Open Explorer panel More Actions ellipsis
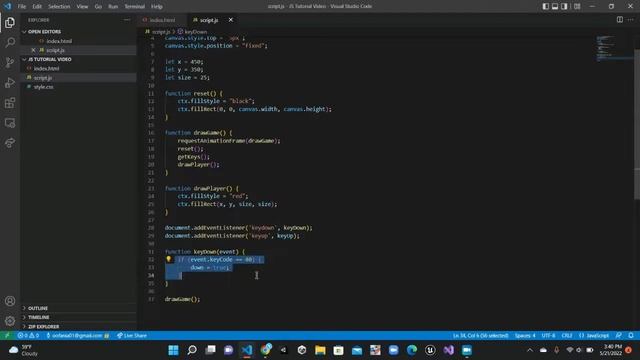 pos(127,20)
